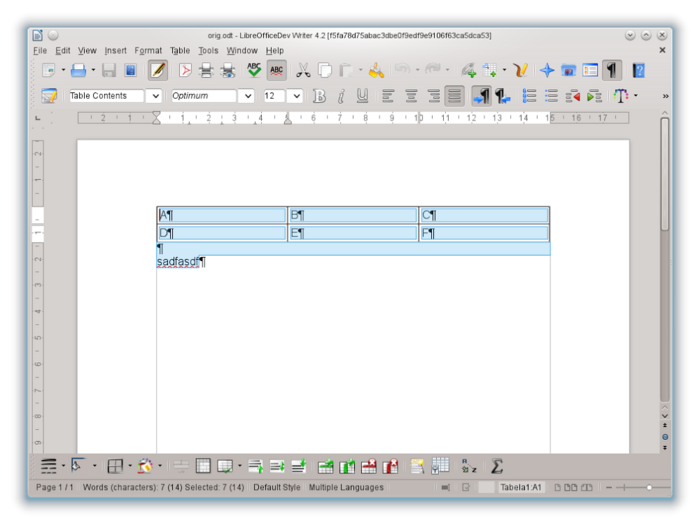Click Tabela1:A1 cell reference field
Screen dimensions: 700x525
point(521,487)
